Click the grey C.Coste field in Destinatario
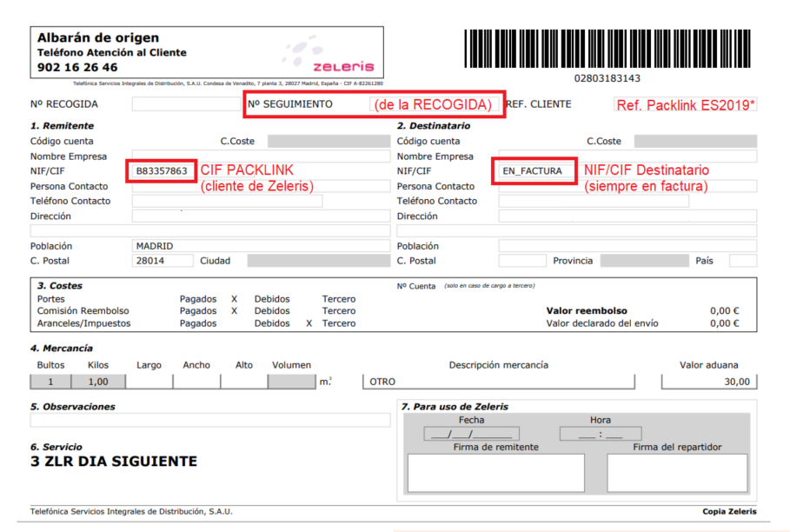Viewport: 790px width, 532px height. 695,141
